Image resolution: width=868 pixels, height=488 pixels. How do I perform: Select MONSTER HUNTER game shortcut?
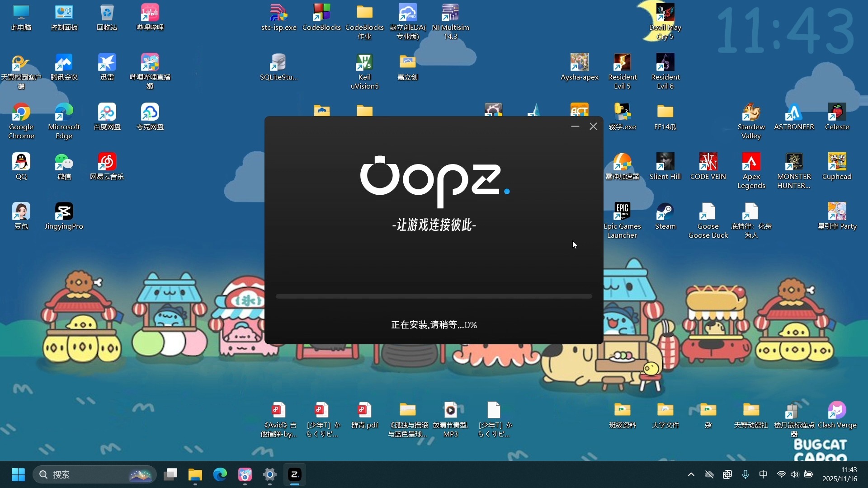(794, 171)
